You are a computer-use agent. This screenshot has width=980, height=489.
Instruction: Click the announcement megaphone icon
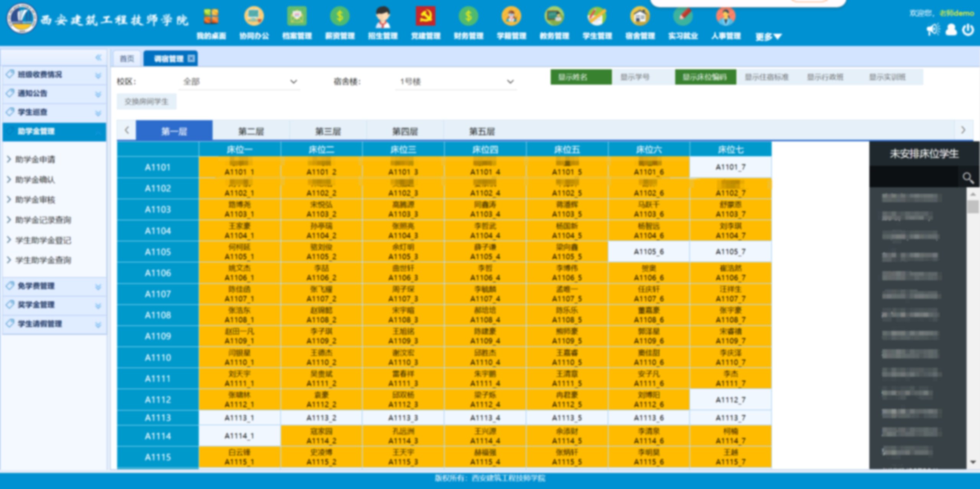pos(933,30)
